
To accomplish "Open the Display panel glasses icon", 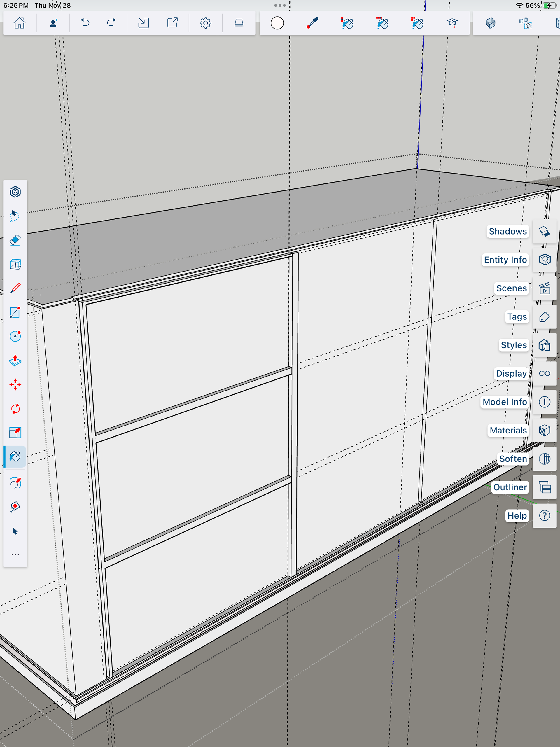I will (x=544, y=373).
